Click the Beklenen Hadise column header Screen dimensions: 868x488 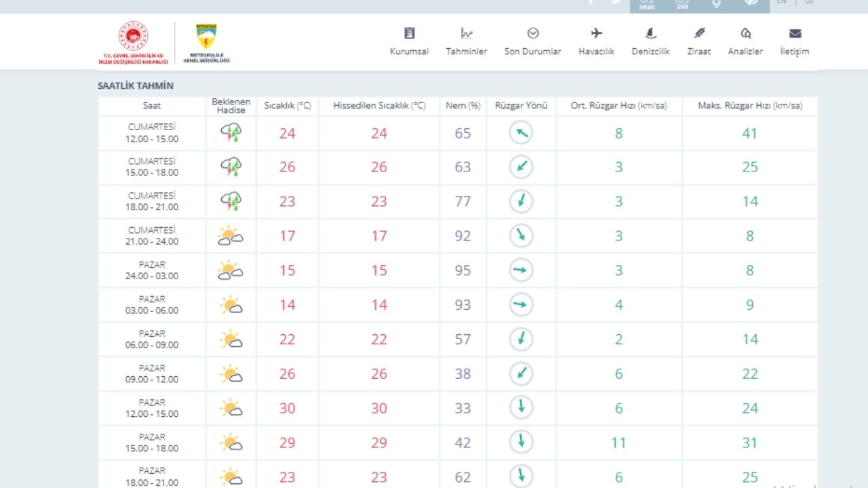tap(231, 106)
